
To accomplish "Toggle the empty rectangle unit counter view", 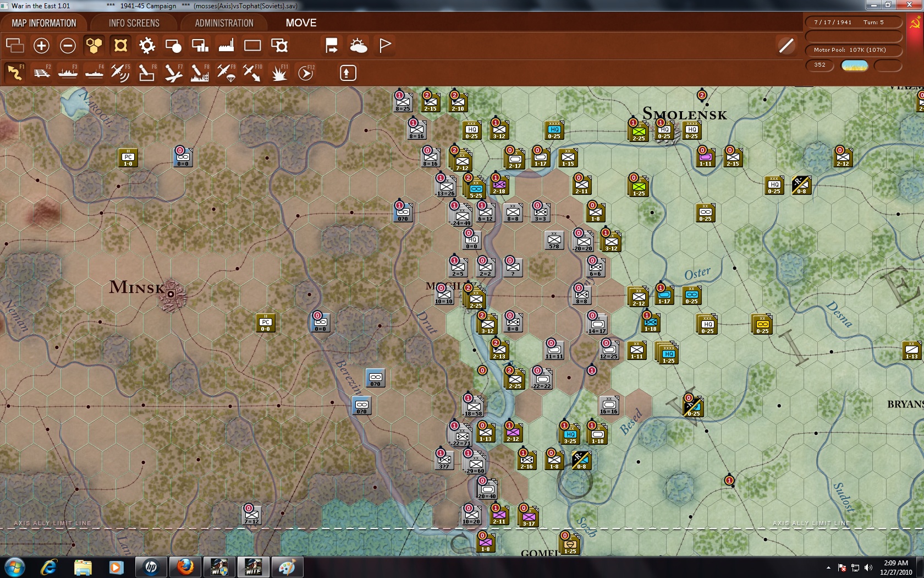I will (x=252, y=46).
